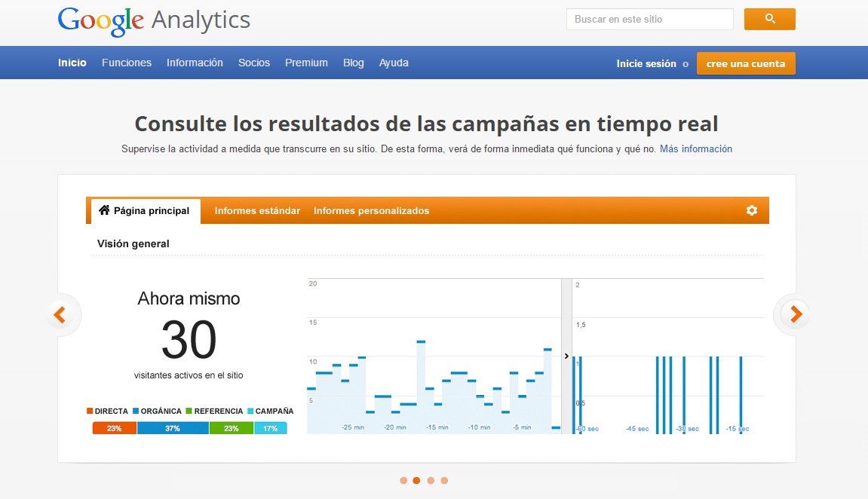Focus the Buscar en este sitio field
The height and width of the screenshot is (499, 868).
(649, 19)
